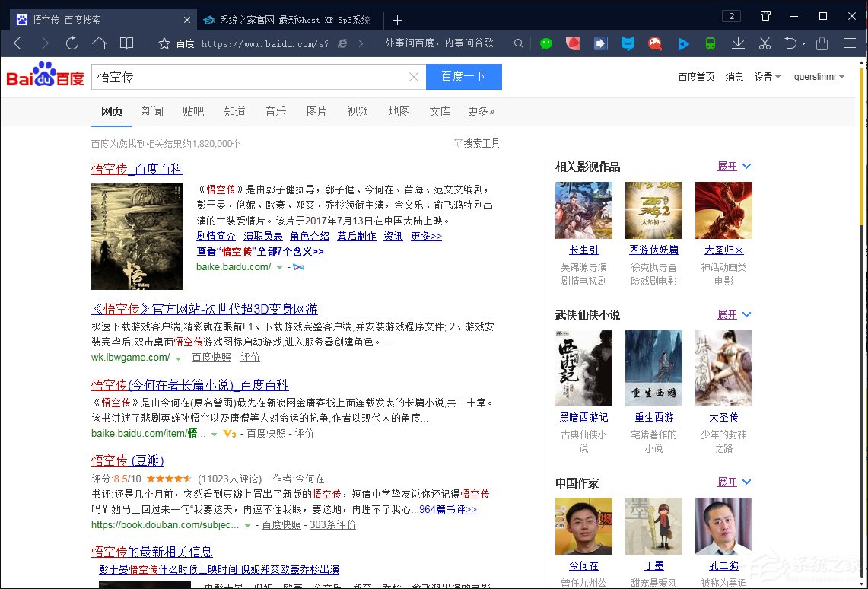Bookmark this page with the star icon
Screen dimensions: 868x589
[x=164, y=43]
